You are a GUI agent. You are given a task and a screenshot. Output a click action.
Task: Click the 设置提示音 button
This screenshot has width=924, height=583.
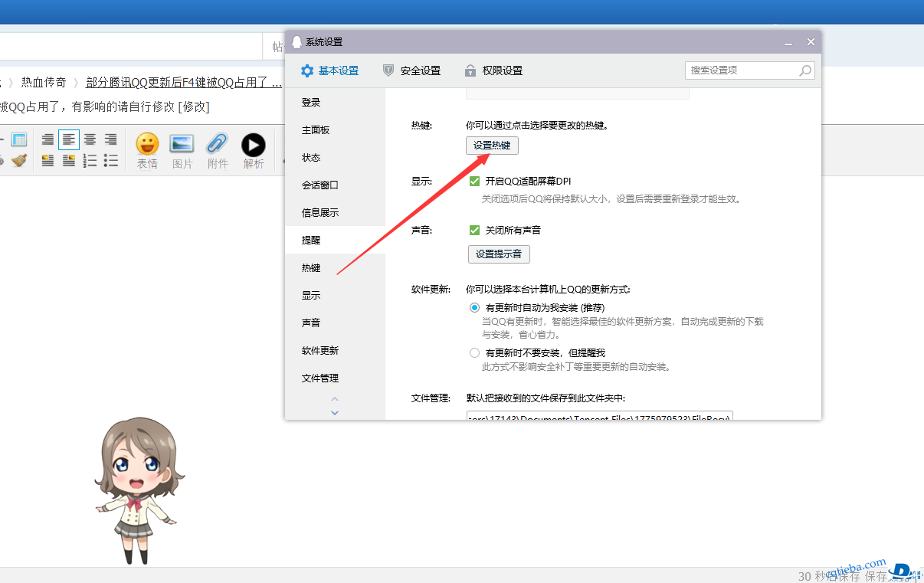click(499, 254)
